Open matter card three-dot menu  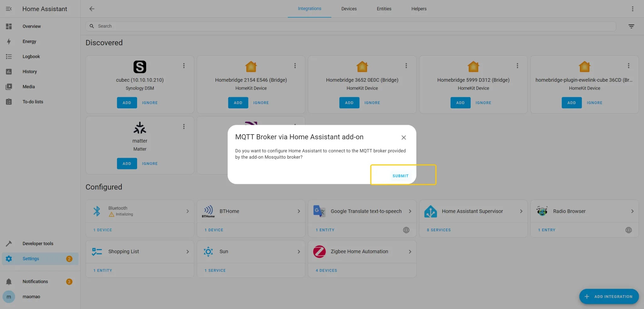pos(184,127)
